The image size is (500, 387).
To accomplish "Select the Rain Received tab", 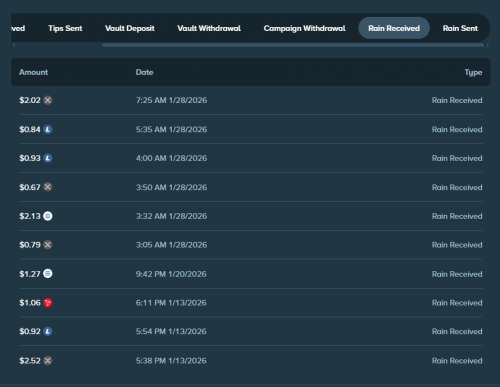I will pos(394,28).
